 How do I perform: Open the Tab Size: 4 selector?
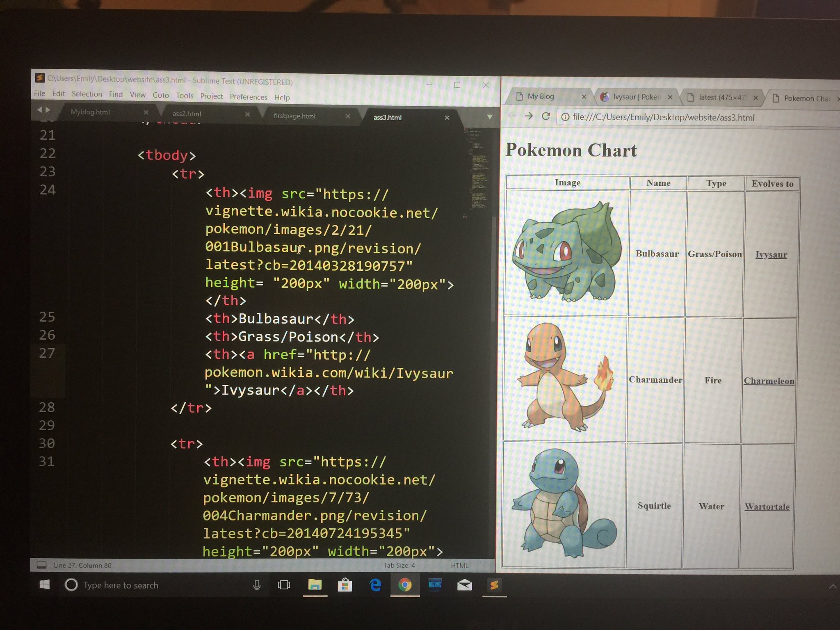(x=399, y=565)
